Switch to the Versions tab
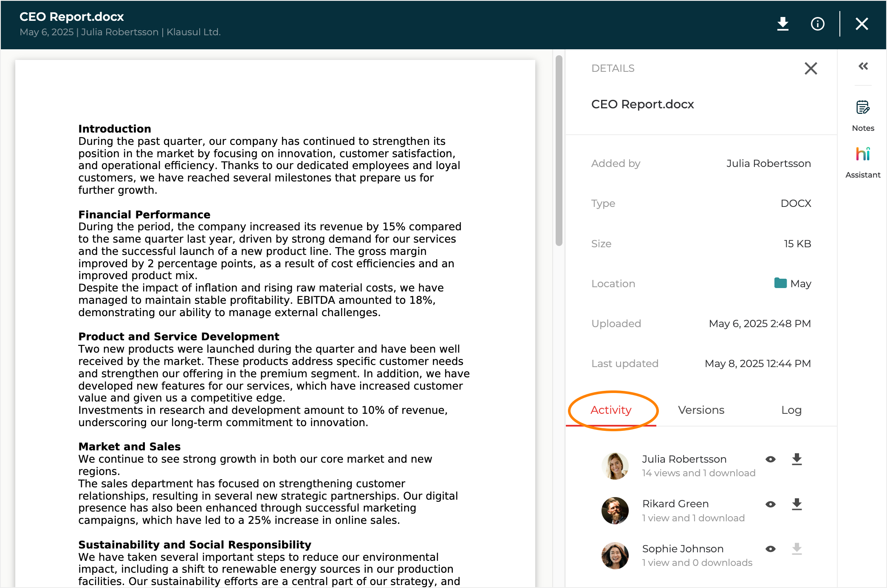The width and height of the screenshot is (887, 588). tap(701, 410)
